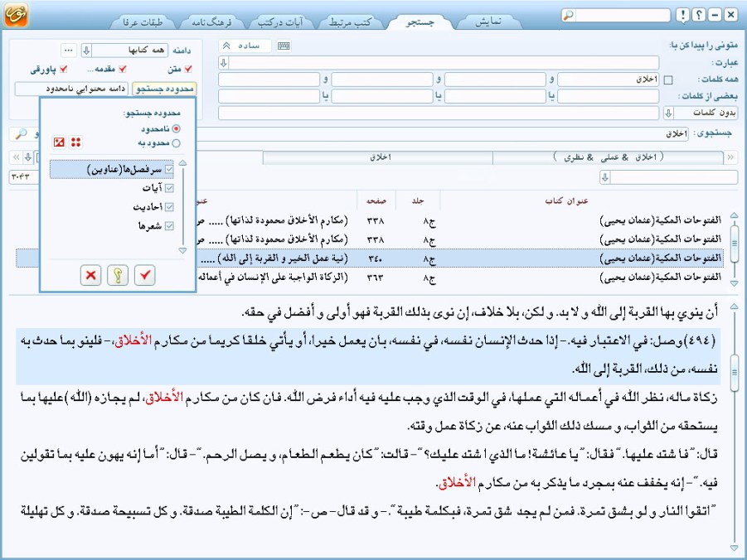Viewport: 747px width, 560px height.
Task: Open the عبارت field dropdown arrow
Action: 223,62
